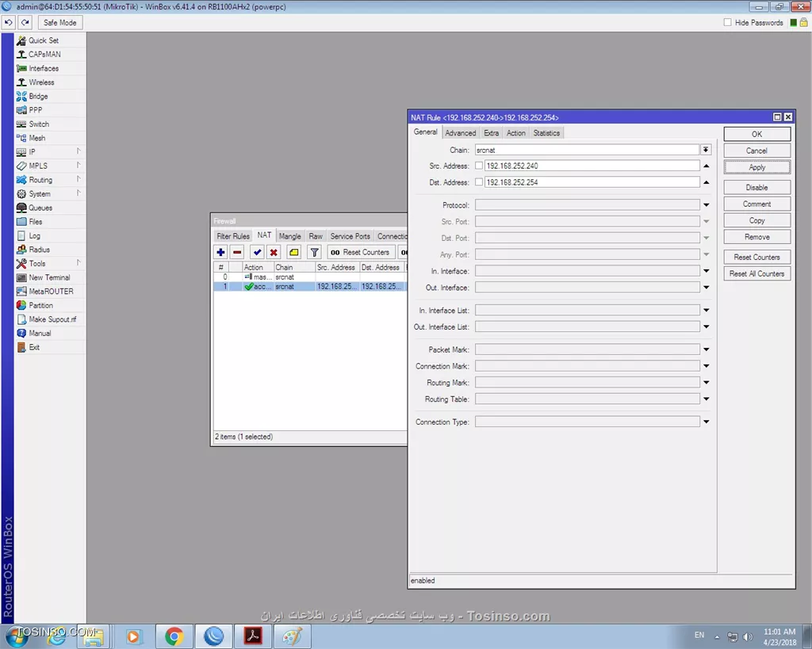Open Paint from the taskbar
812x649 pixels.
pos(292,636)
